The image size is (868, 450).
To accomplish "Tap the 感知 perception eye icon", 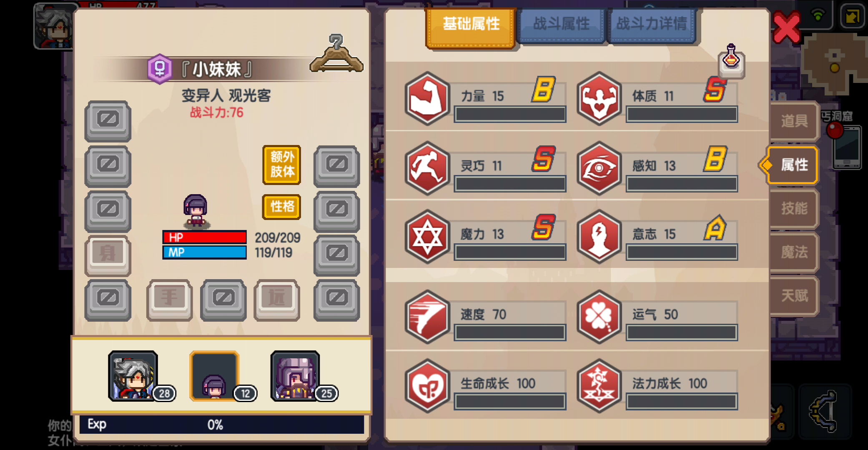I will coord(599,168).
